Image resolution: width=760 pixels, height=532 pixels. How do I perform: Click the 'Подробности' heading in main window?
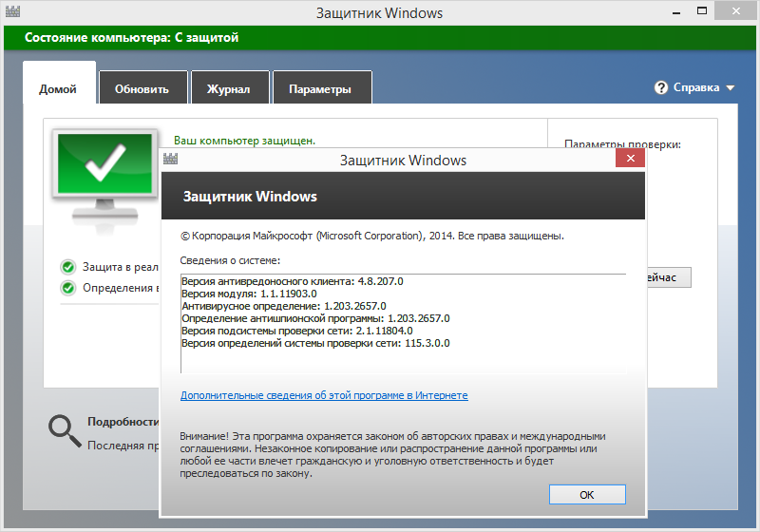[123, 422]
